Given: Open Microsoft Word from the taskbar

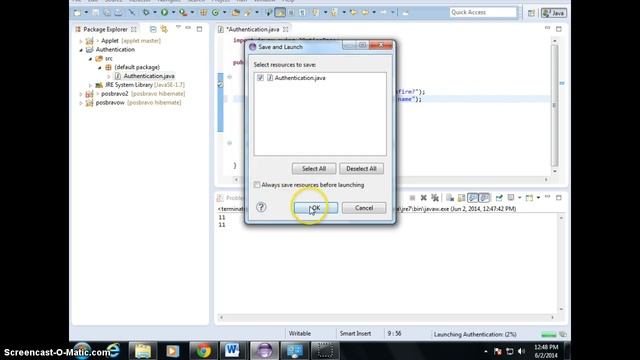Looking at the screenshot, I should [233, 351].
